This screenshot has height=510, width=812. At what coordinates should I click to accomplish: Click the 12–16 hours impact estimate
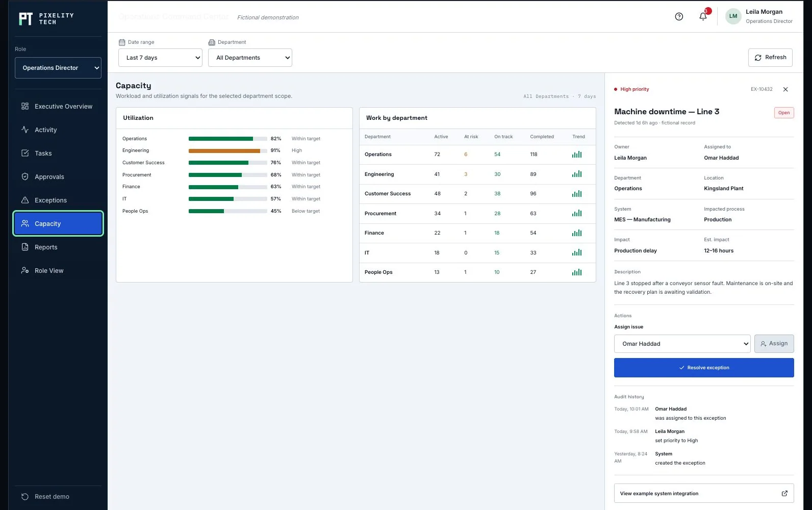click(x=719, y=251)
